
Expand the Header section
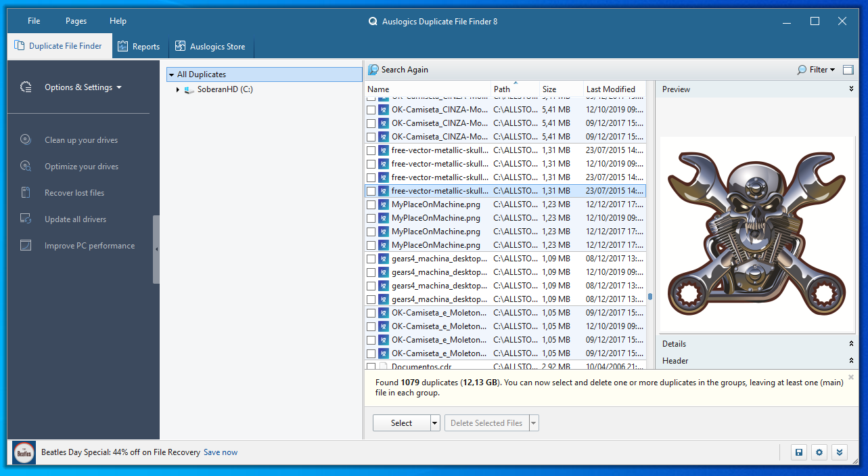(x=851, y=361)
